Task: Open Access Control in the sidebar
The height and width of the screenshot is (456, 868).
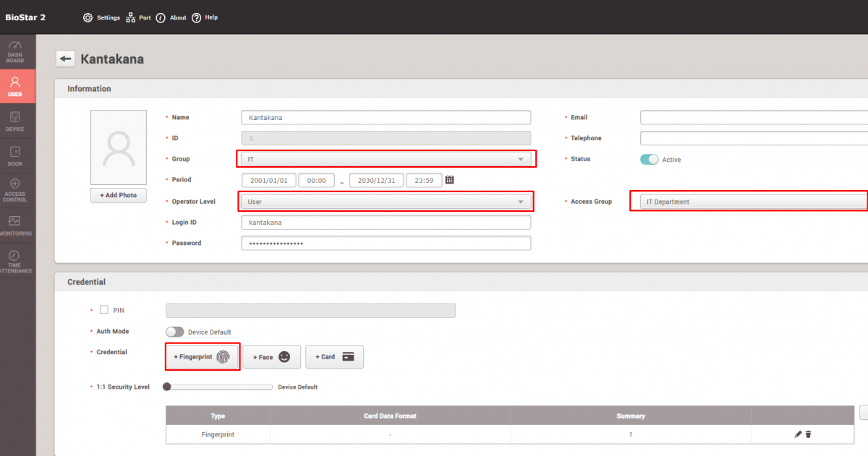Action: tap(15, 190)
